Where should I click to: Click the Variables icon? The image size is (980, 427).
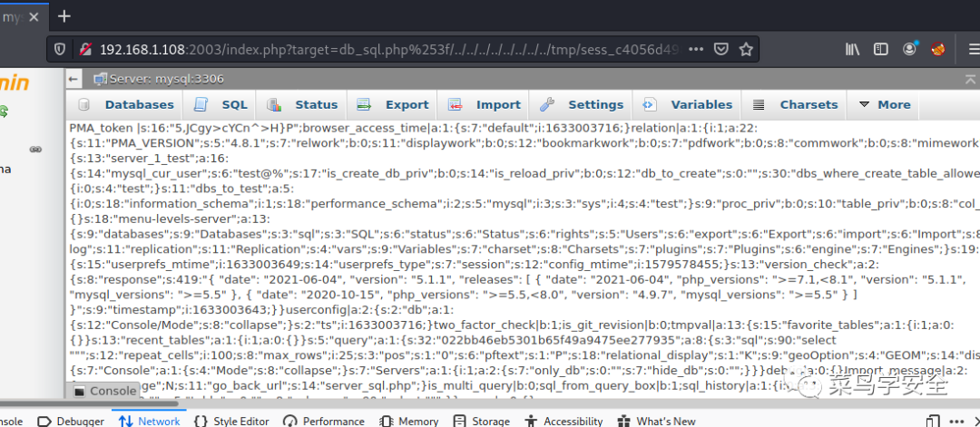(x=650, y=105)
